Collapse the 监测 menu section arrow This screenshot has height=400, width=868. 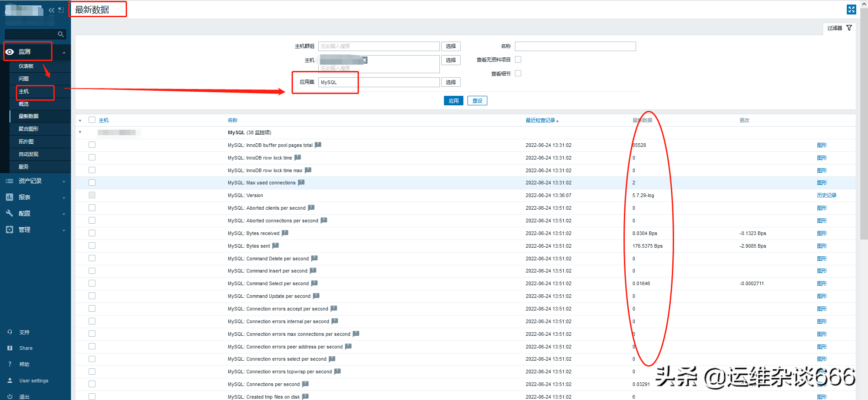pyautogui.click(x=64, y=53)
